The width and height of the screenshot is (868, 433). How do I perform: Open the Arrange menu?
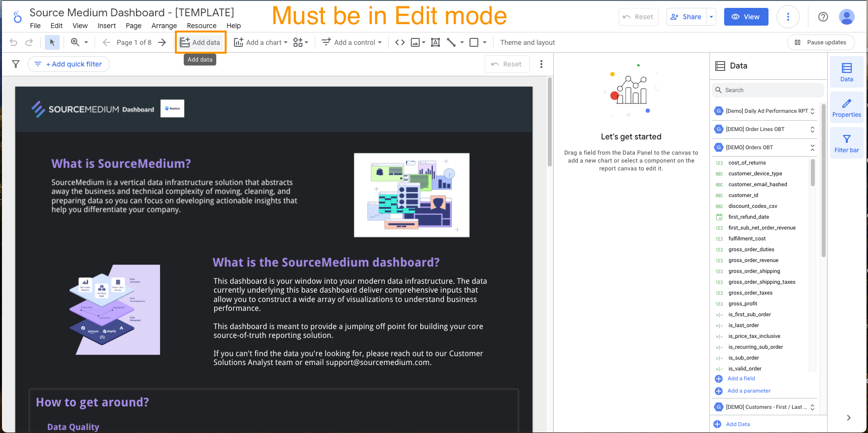(x=164, y=26)
